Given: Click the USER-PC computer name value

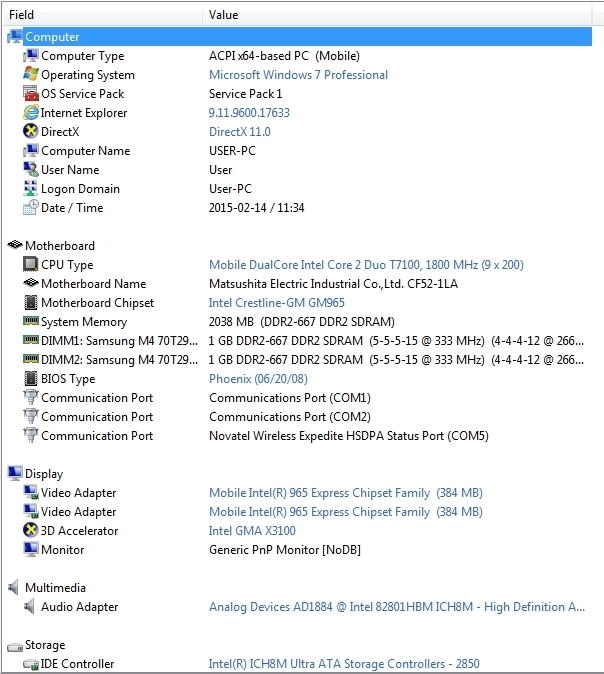Looking at the screenshot, I should [233, 151].
